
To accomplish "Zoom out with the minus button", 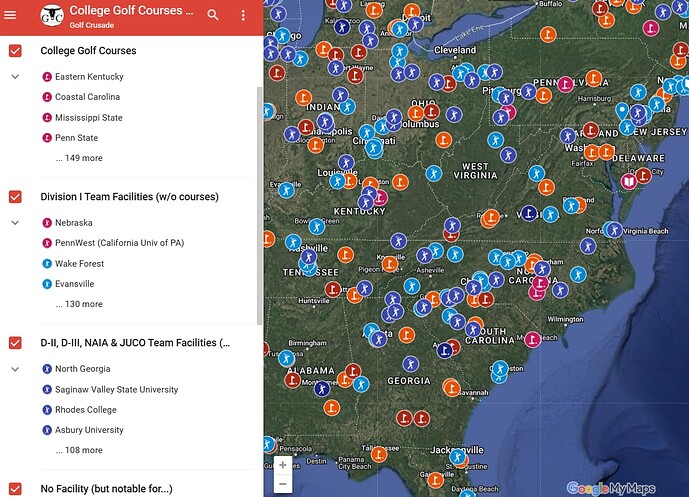I will pyautogui.click(x=283, y=484).
